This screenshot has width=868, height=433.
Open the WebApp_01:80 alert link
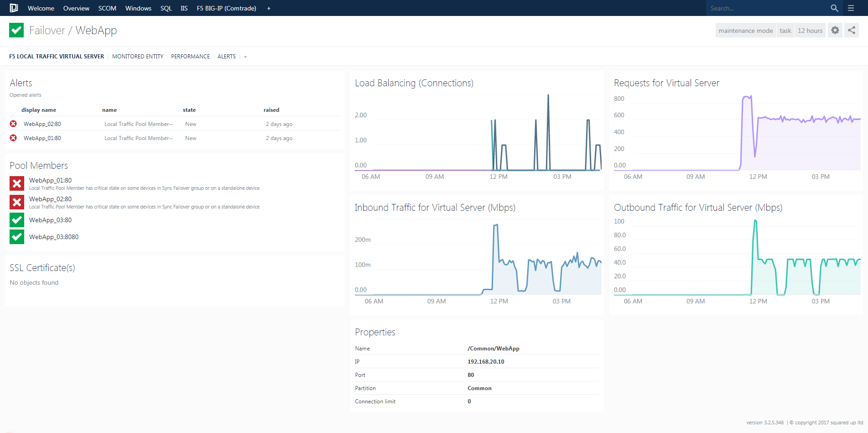click(42, 138)
